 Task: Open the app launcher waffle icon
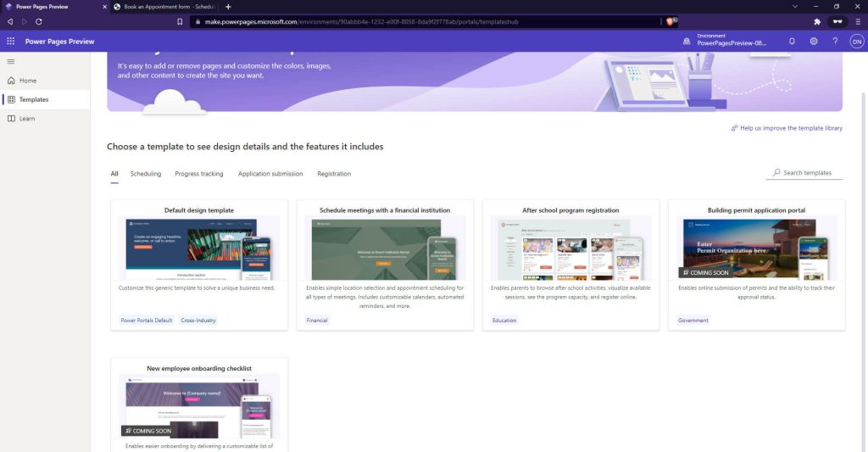click(x=10, y=41)
